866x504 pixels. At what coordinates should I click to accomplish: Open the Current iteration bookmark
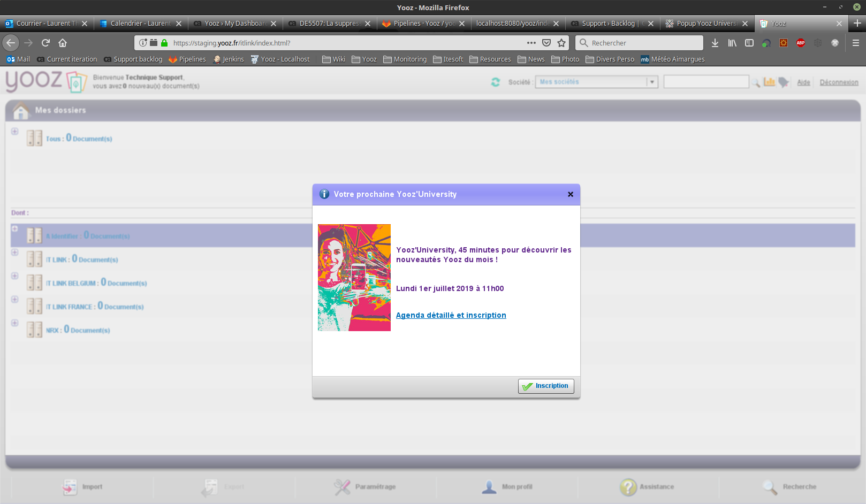point(67,59)
